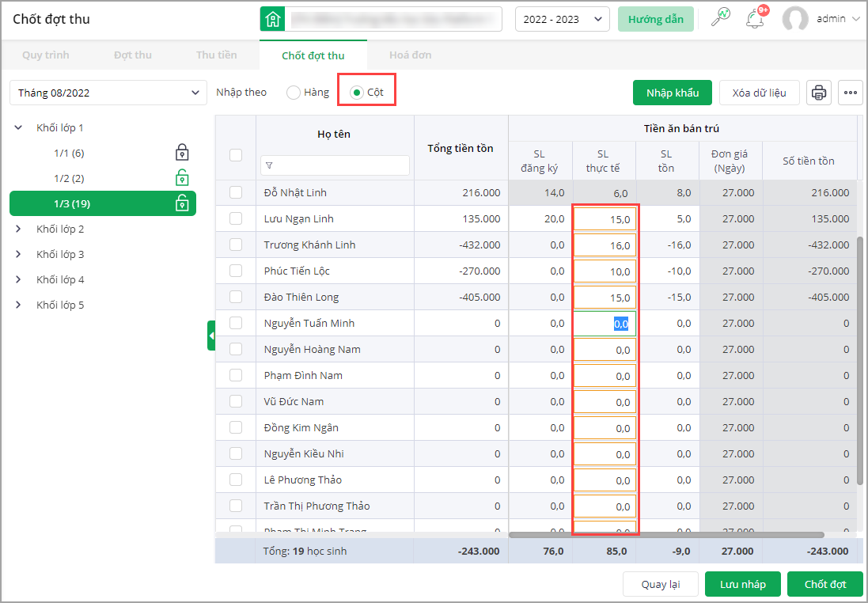Screen dimensions: 868x603
Task: Open the 2022 - 2023 school year dropdown
Action: coord(562,19)
